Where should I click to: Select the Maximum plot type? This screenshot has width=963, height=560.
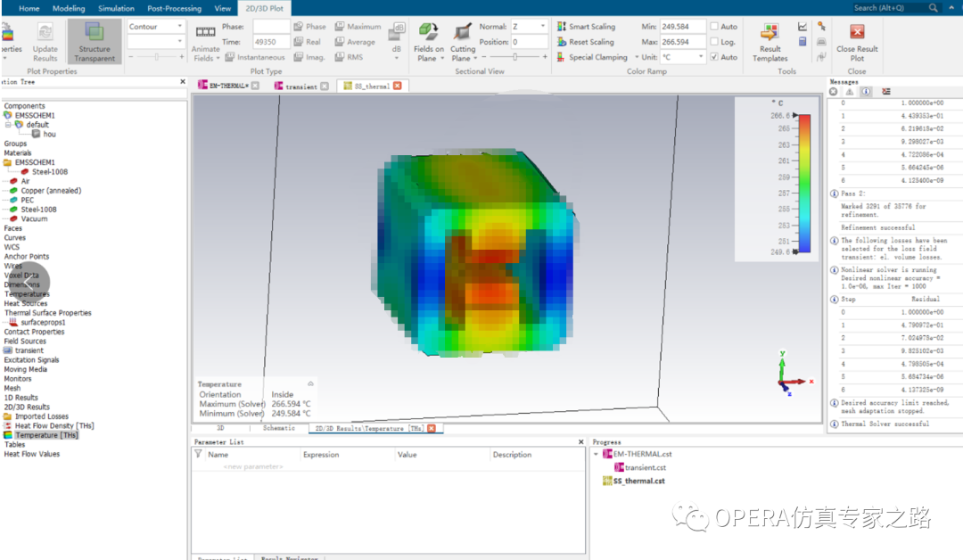(358, 27)
